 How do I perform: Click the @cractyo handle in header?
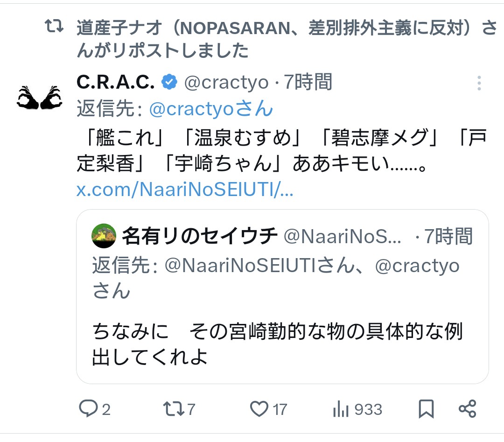point(226,83)
